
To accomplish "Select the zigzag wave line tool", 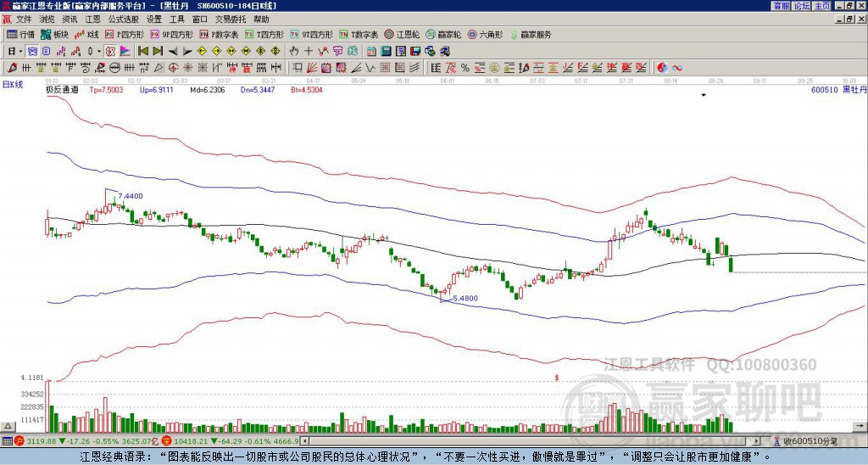I will tap(370, 68).
